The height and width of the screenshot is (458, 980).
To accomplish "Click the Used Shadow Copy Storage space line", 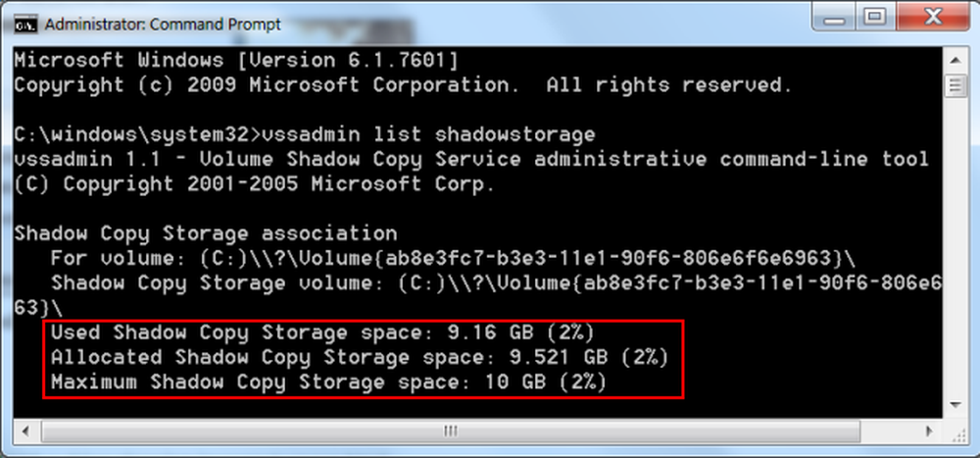I will click(321, 332).
